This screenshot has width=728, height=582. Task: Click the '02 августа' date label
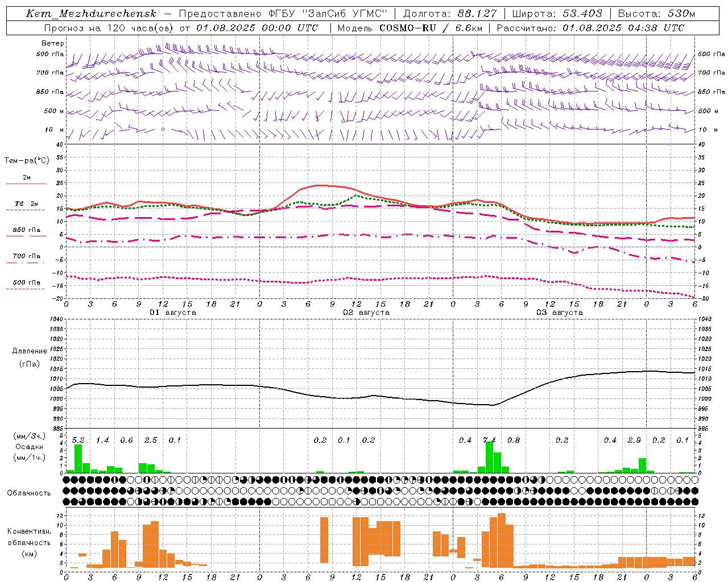tap(366, 313)
